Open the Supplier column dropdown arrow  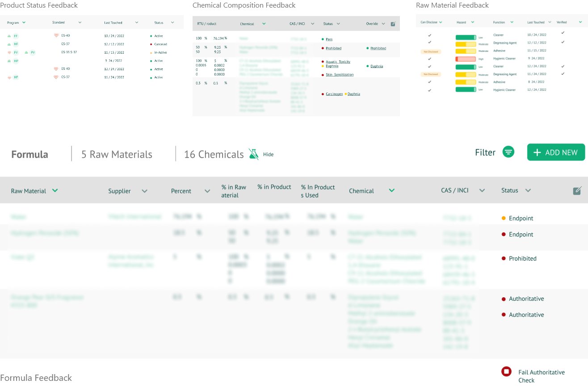coord(144,191)
